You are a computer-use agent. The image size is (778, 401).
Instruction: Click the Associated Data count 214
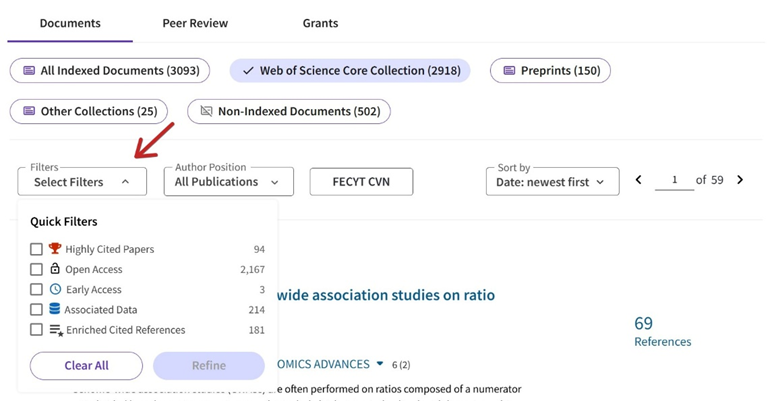coord(257,310)
